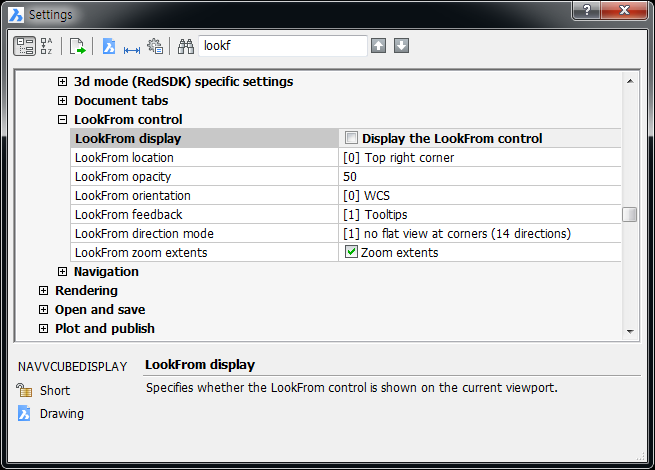Close the Settings dialog

tap(624, 10)
